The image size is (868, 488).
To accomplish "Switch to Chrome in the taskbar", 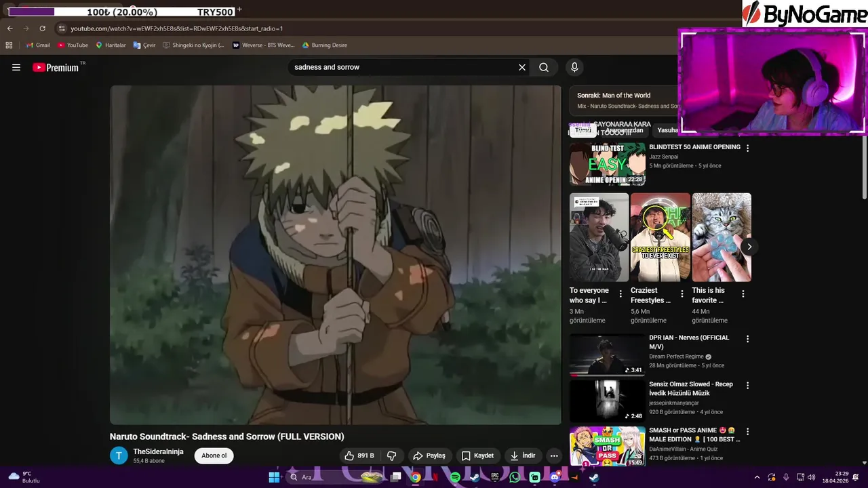I will click(x=416, y=477).
